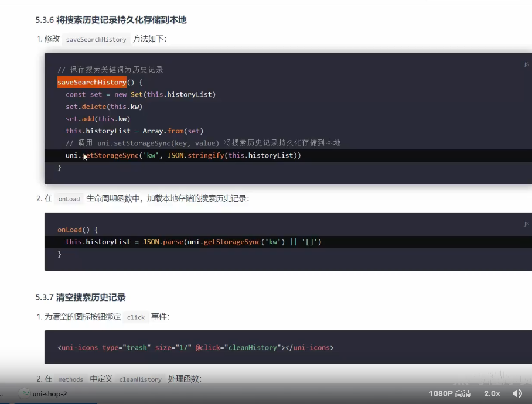
Task: Click the code line set.delete(this.kw)
Action: pyautogui.click(x=104, y=107)
